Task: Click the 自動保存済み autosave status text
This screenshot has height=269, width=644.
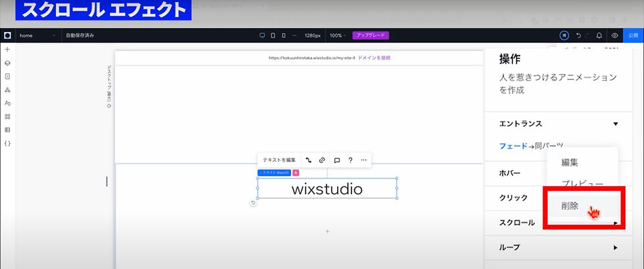Action: (80, 35)
